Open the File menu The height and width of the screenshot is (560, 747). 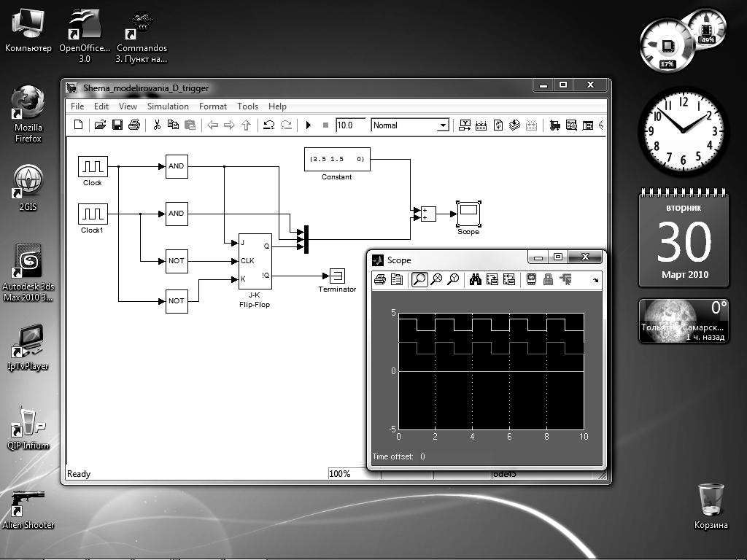[77, 106]
